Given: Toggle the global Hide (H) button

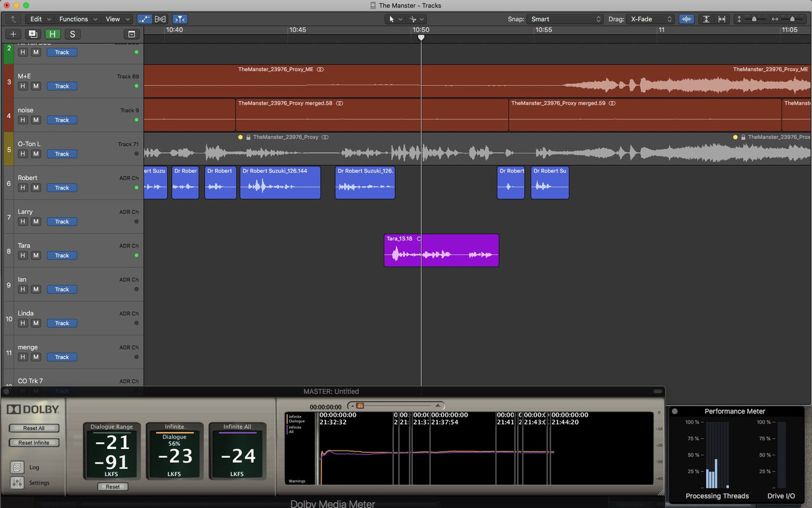Looking at the screenshot, I should click(52, 34).
